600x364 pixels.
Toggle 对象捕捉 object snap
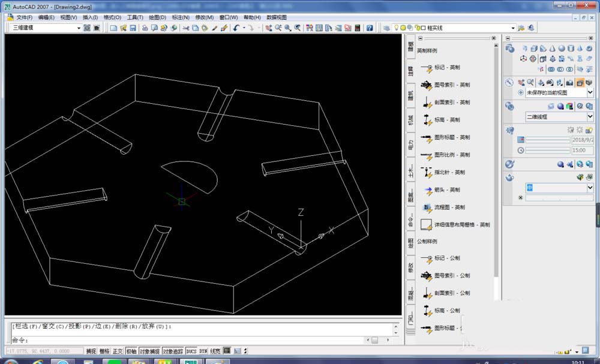tap(149, 351)
